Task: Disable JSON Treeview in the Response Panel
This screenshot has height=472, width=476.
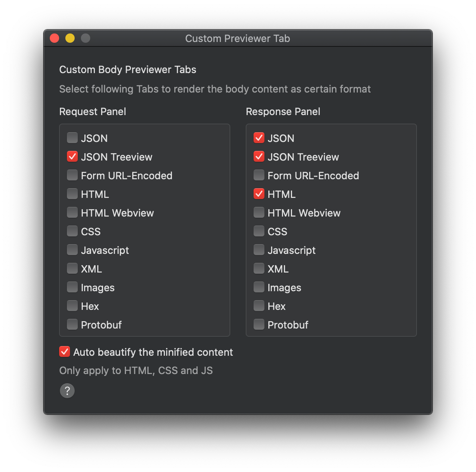Action: tap(259, 156)
